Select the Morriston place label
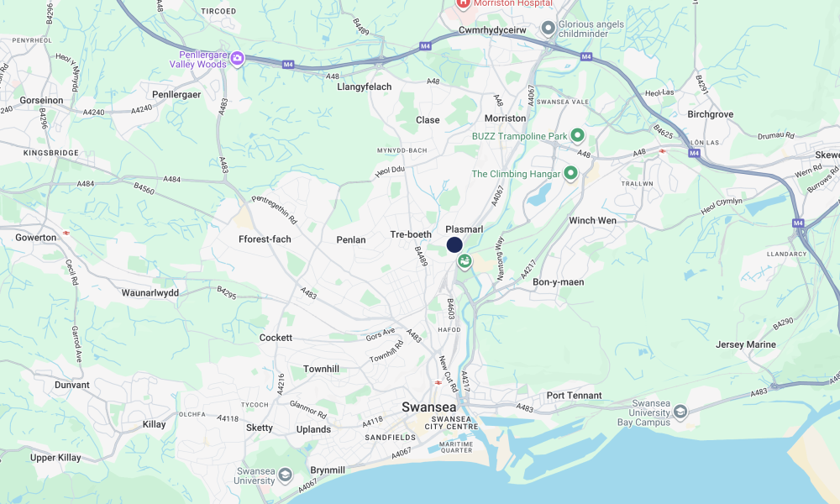The width and height of the screenshot is (840, 504). pyautogui.click(x=505, y=118)
